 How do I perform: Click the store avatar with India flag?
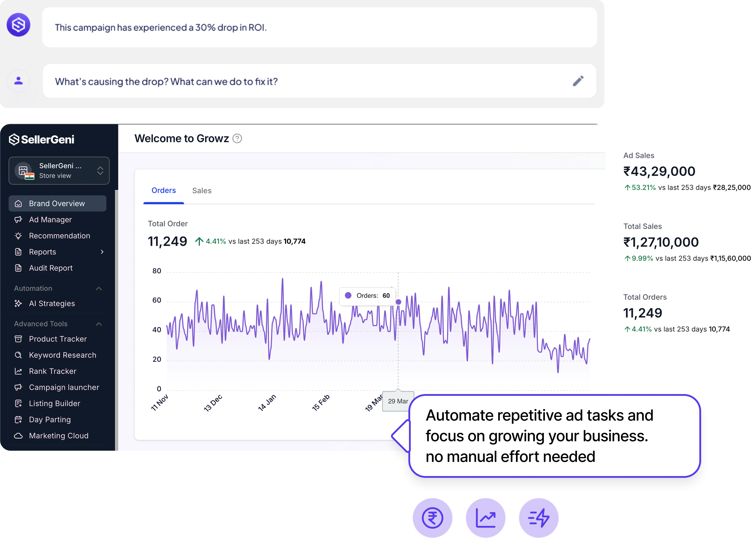coord(24,171)
